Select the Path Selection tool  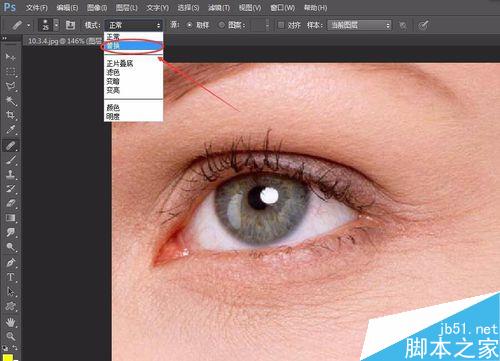[10, 292]
